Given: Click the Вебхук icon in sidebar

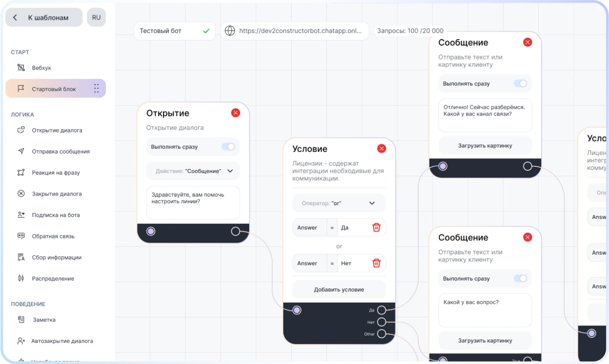Looking at the screenshot, I should pyautogui.click(x=21, y=67).
